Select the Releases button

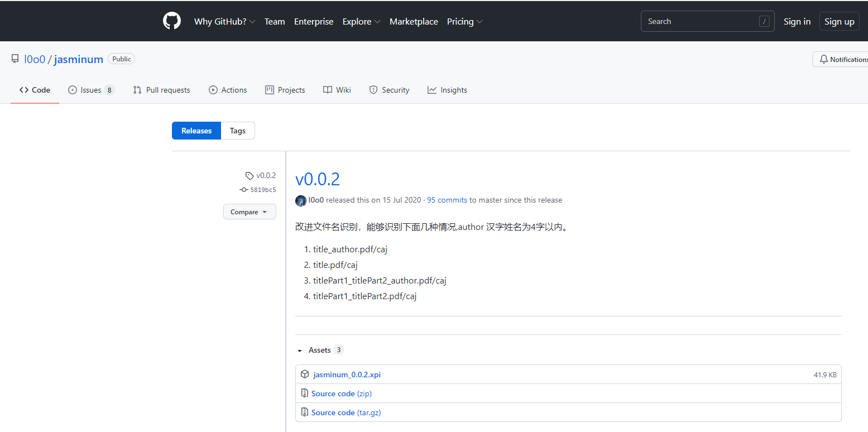196,131
